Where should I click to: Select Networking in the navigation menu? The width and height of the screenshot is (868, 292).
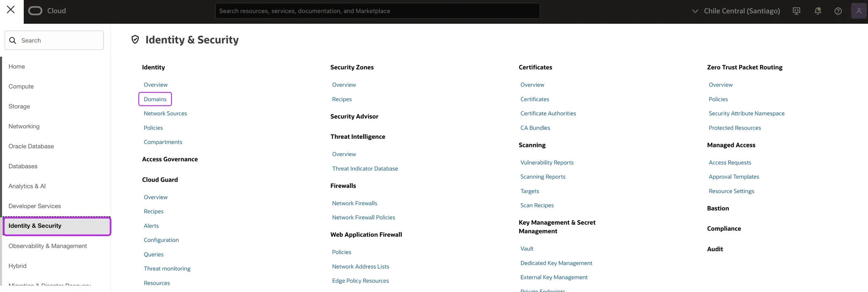24,126
